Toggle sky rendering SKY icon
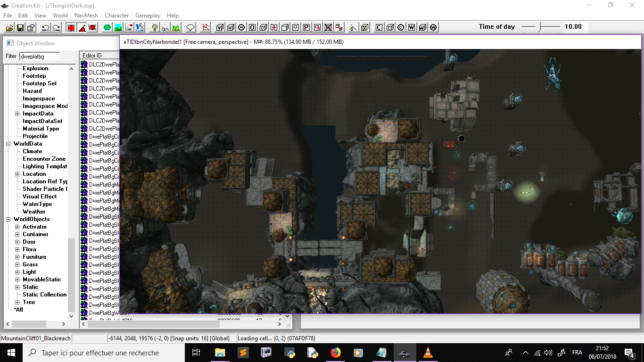Image resolution: width=644 pixels, height=362 pixels. pyautogui.click(x=165, y=27)
